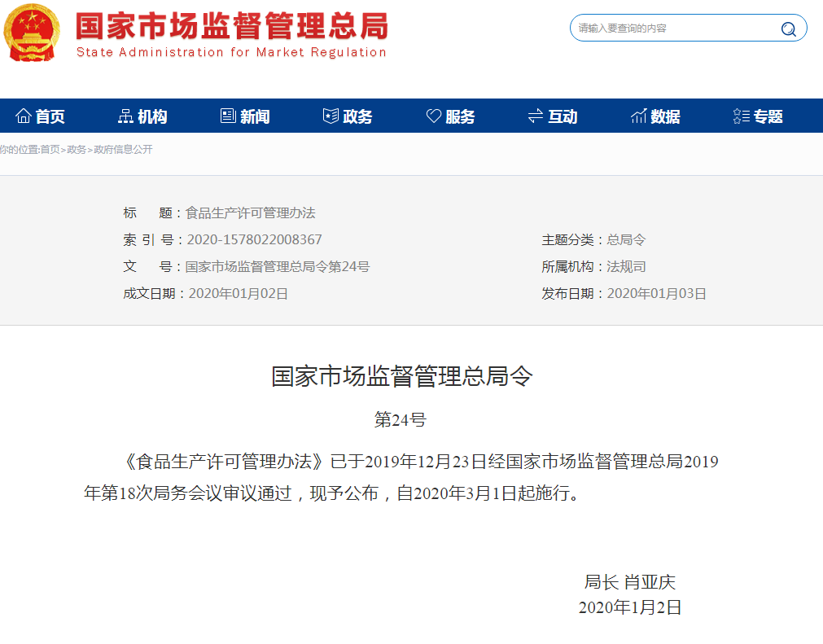Select index number 2020-1578022008367
The image size is (823, 644).
(255, 240)
